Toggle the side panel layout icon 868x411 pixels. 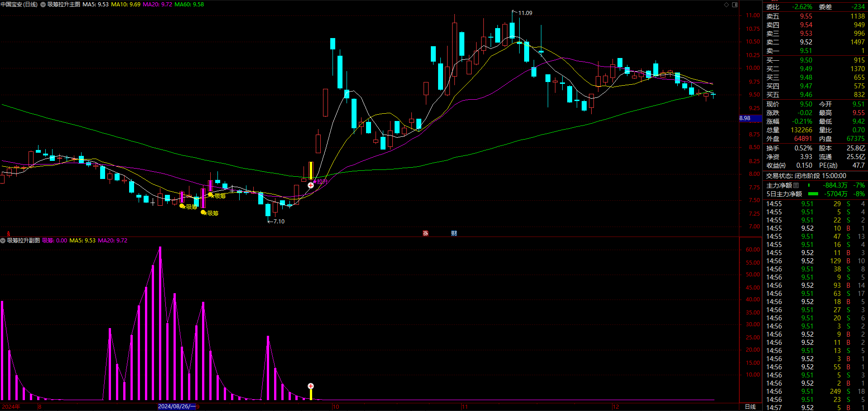point(735,5)
